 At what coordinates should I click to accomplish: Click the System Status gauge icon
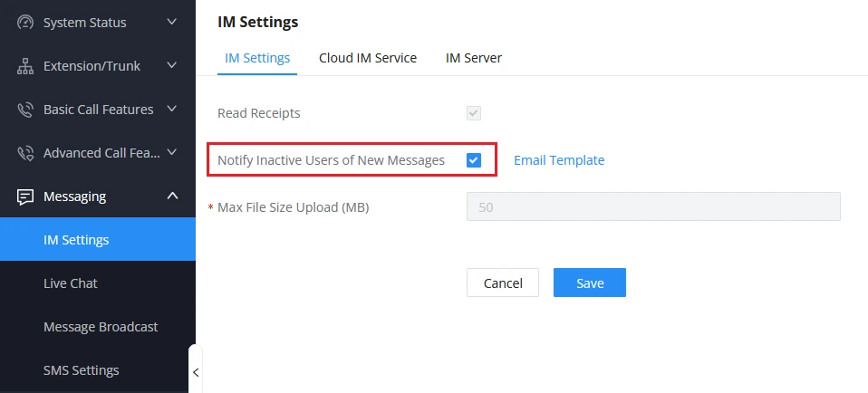25,22
